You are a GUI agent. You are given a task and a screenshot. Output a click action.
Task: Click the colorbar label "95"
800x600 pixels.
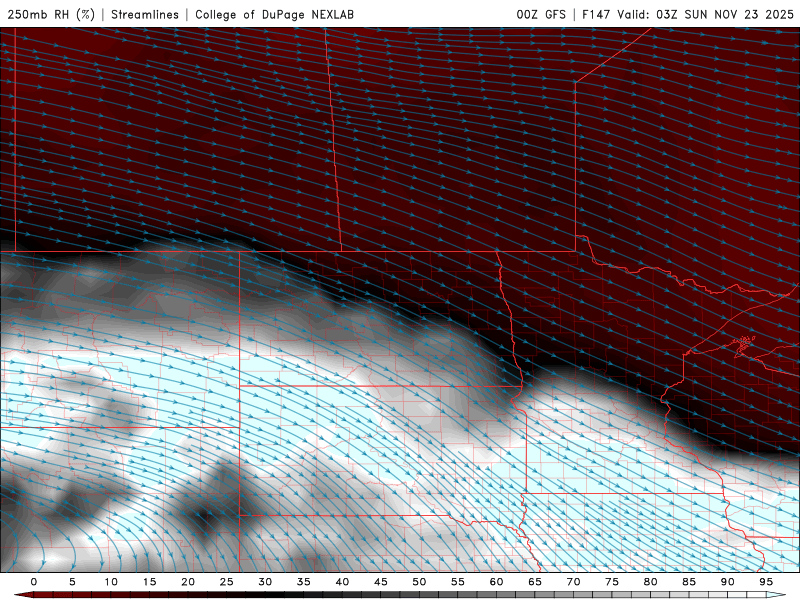[766, 582]
